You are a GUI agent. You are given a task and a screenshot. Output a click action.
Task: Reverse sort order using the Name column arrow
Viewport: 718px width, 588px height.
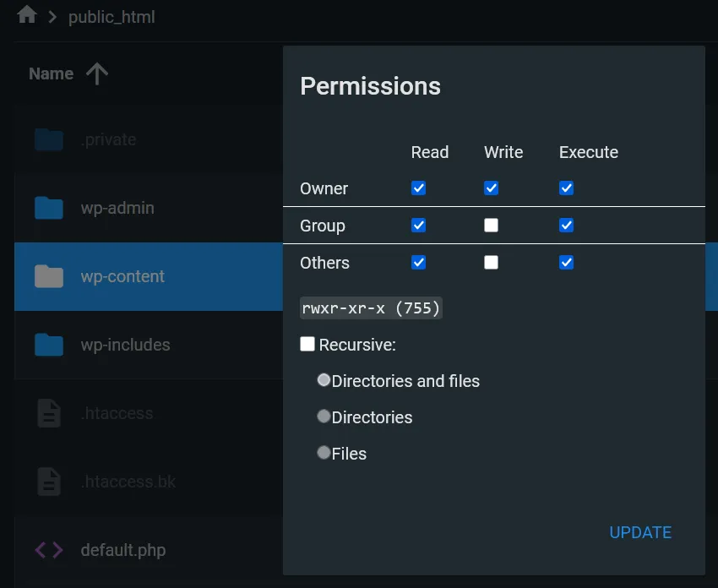[97, 73]
